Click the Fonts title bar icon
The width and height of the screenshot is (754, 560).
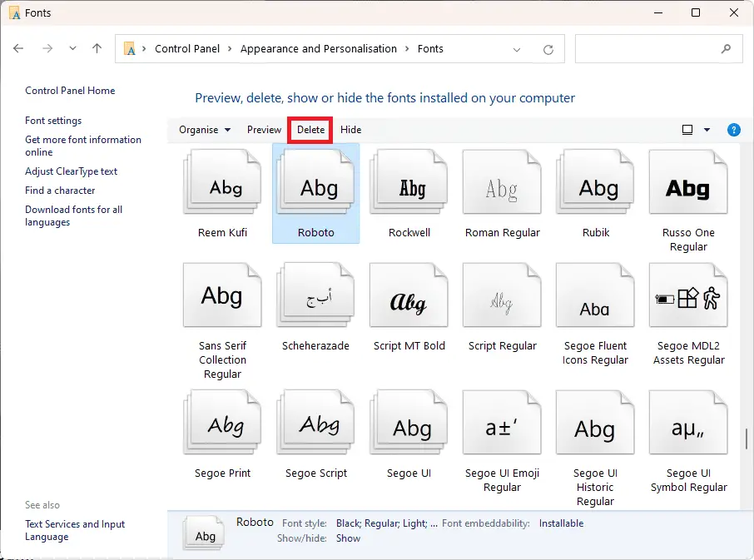14,13
